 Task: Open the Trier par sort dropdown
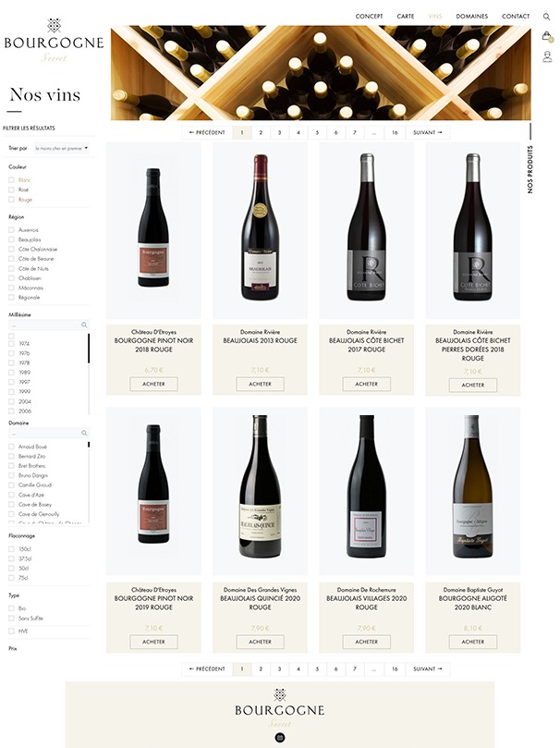coord(62,148)
